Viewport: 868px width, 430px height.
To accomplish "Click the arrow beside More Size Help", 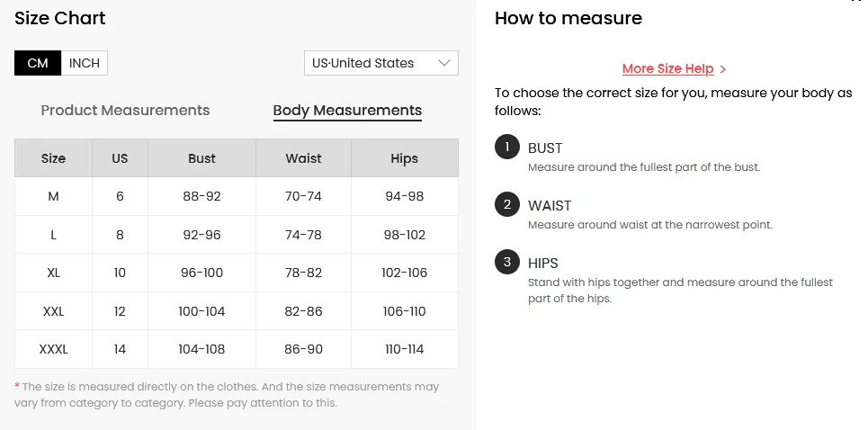I will tap(723, 69).
